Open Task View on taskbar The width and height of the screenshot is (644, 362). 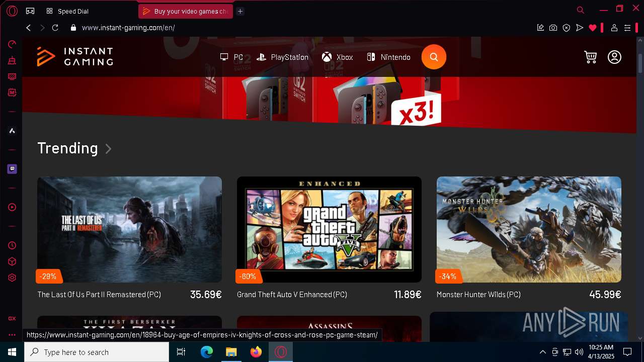pos(181,352)
